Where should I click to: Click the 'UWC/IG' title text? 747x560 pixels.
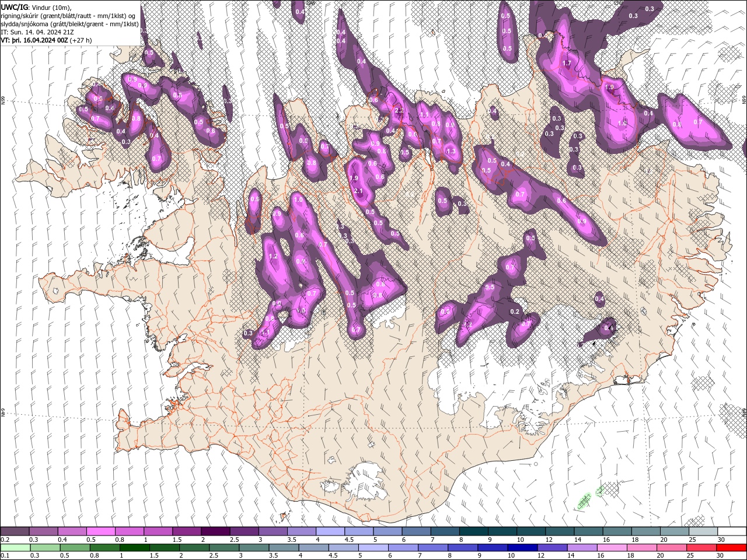tap(14, 7)
